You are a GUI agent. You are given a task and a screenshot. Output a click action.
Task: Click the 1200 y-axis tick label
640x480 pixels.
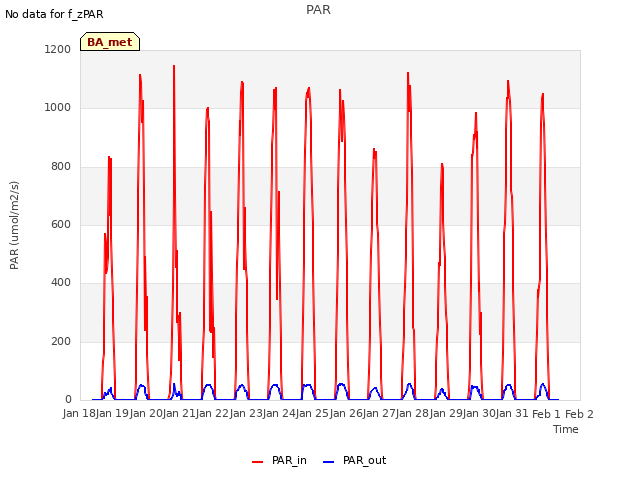[x=58, y=49]
